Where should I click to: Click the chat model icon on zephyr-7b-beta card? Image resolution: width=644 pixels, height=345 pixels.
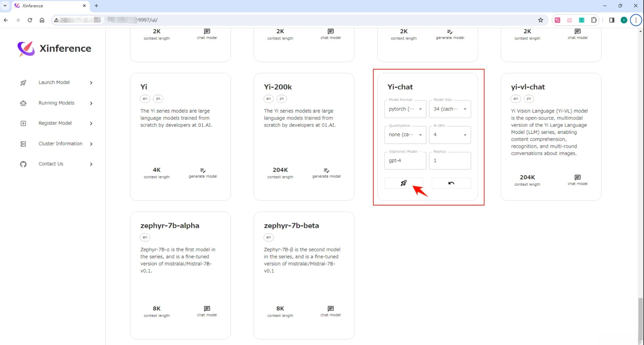331,309
